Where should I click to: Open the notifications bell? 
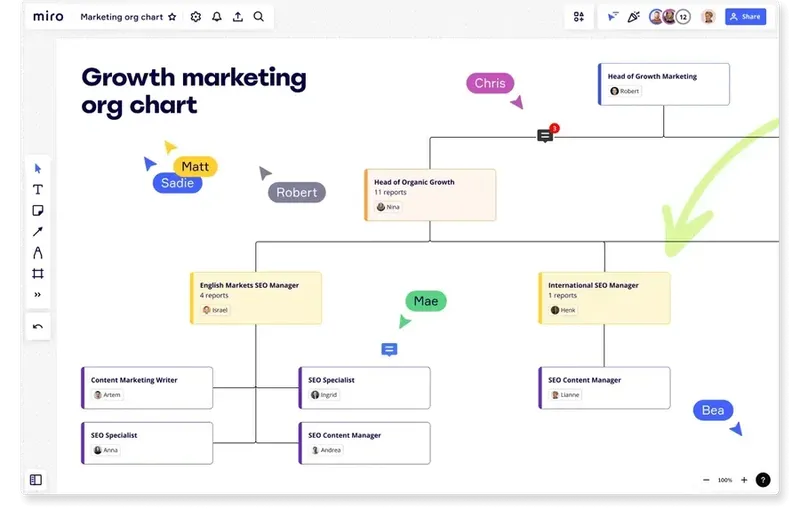(217, 17)
